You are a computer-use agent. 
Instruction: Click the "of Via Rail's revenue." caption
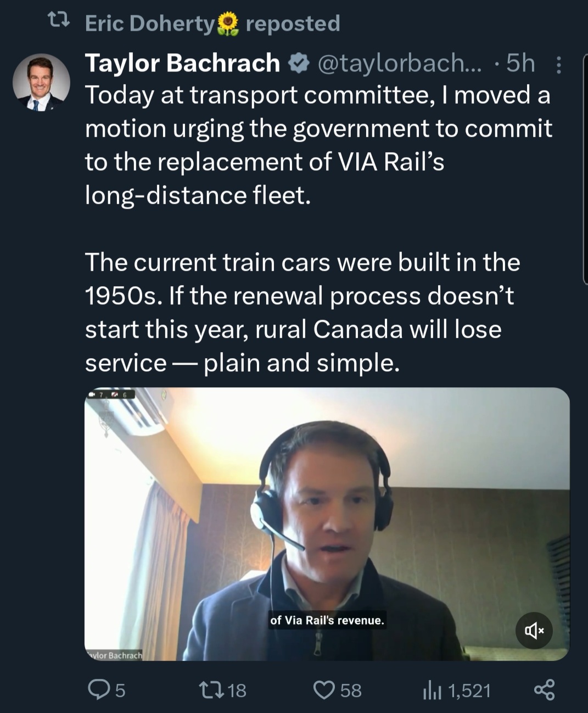coord(327,620)
